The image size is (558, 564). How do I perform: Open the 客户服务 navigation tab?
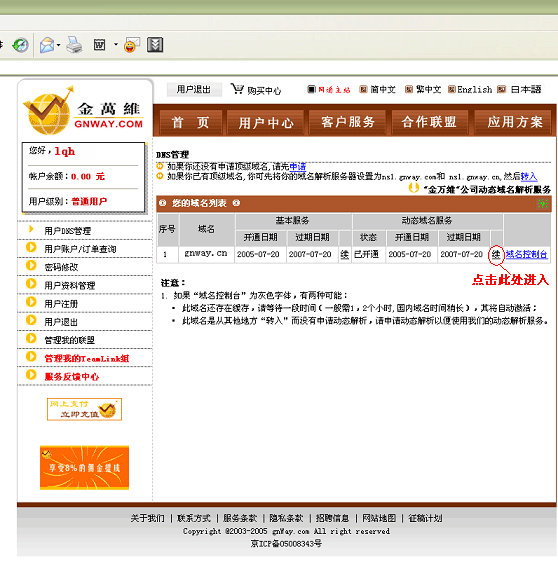pos(348,122)
